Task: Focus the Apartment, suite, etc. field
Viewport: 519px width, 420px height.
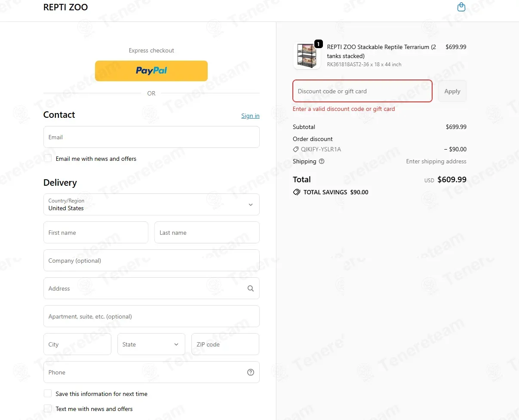Action: click(x=151, y=316)
